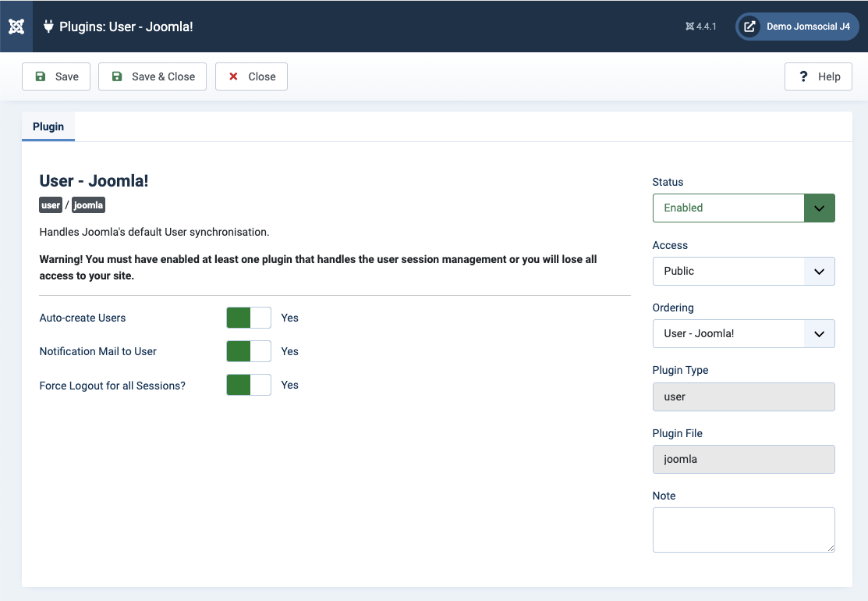The height and width of the screenshot is (601, 868).
Task: Open the Ordering dropdown
Action: 743,333
